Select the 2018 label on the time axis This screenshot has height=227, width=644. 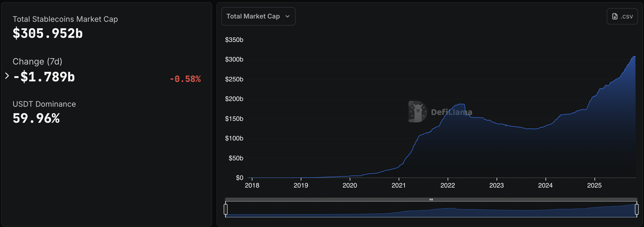tap(252, 185)
